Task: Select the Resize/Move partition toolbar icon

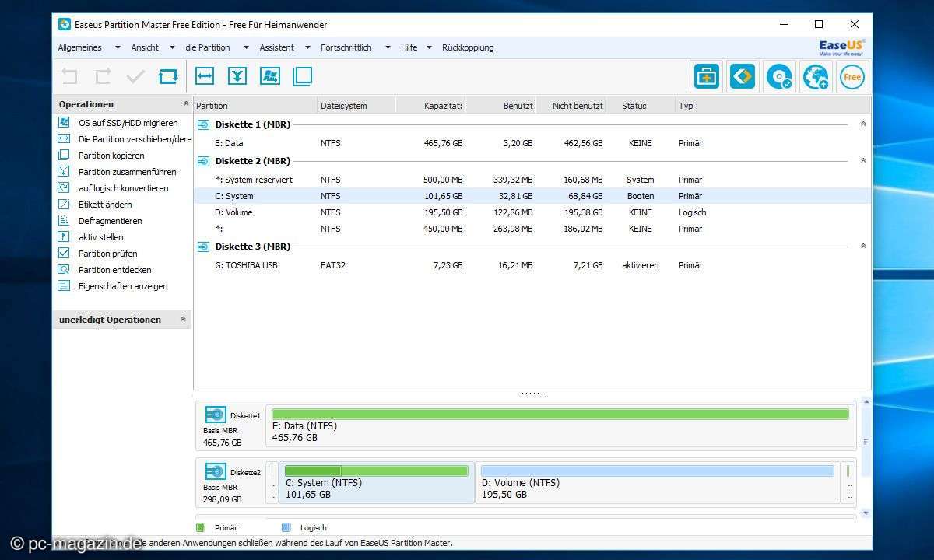Action: [x=205, y=76]
